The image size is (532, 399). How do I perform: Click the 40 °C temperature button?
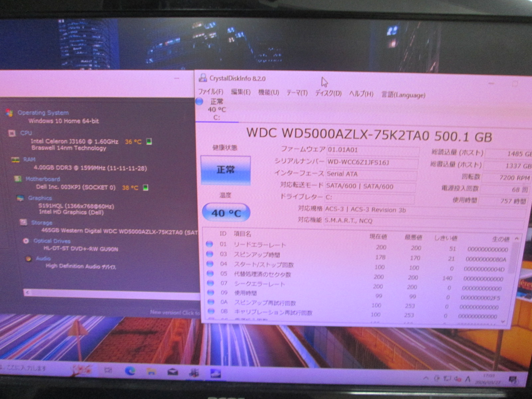point(226,213)
